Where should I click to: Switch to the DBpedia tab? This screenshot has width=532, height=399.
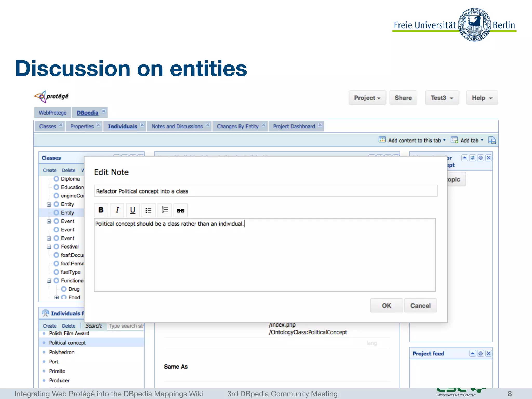[88, 113]
